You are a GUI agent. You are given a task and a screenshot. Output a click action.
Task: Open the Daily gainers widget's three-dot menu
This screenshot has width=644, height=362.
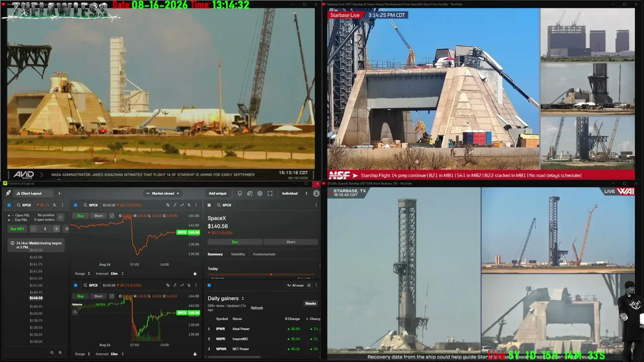tap(316, 285)
